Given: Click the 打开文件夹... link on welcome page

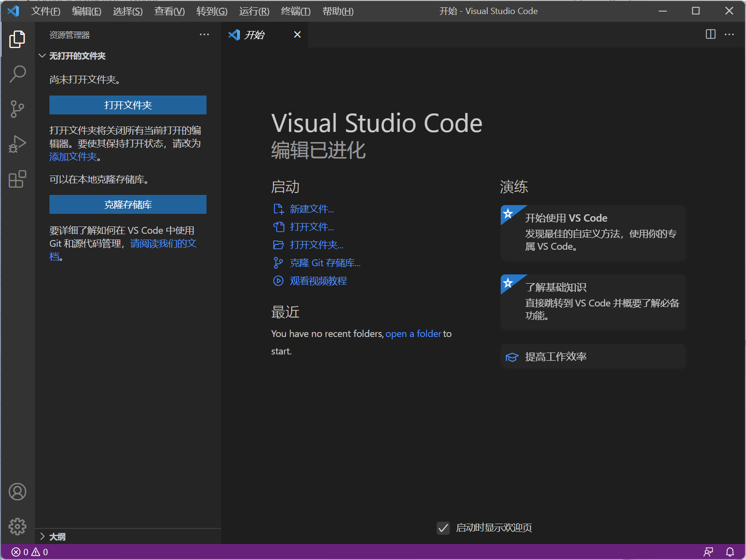Looking at the screenshot, I should point(316,245).
